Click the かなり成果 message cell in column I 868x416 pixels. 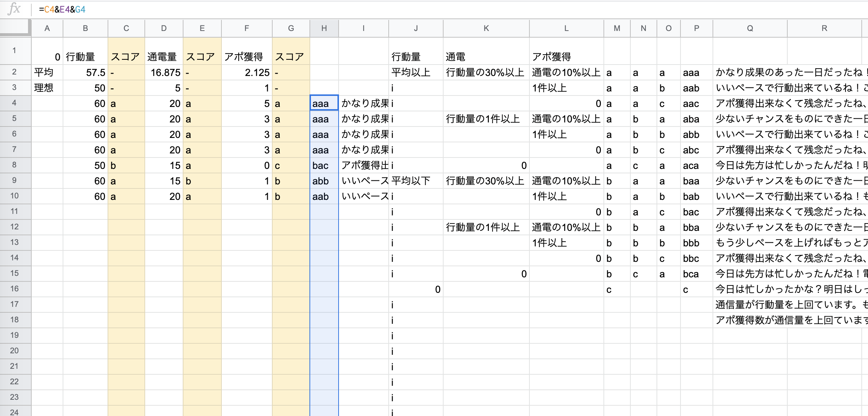(364, 103)
